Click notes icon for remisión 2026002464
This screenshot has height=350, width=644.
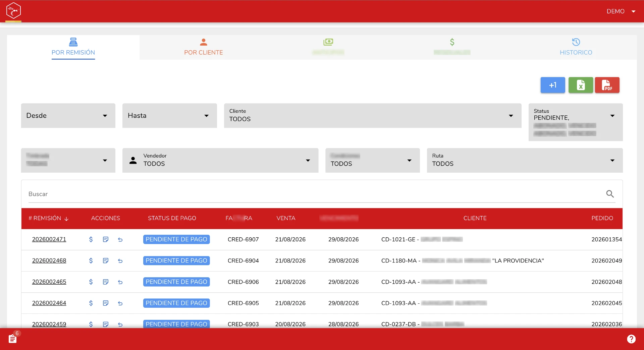(x=106, y=303)
